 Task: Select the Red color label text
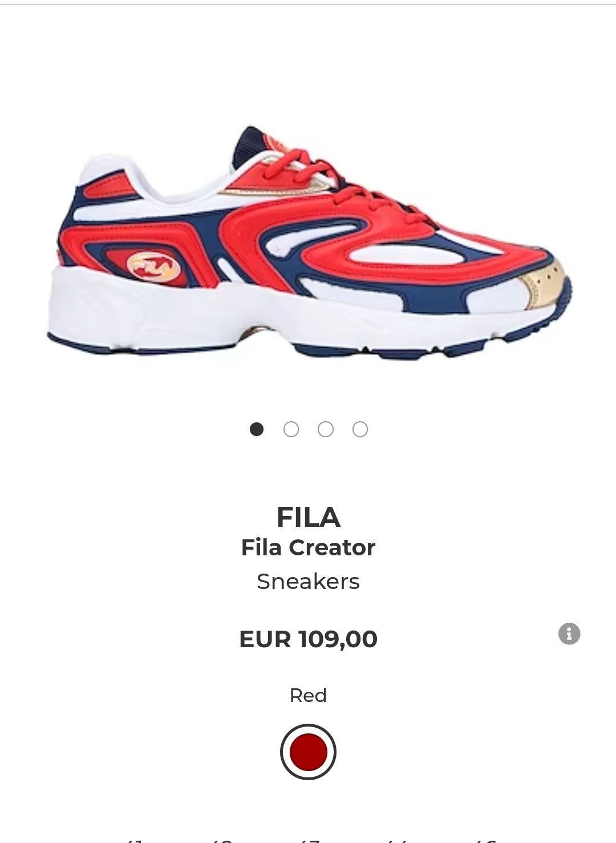[x=308, y=695]
